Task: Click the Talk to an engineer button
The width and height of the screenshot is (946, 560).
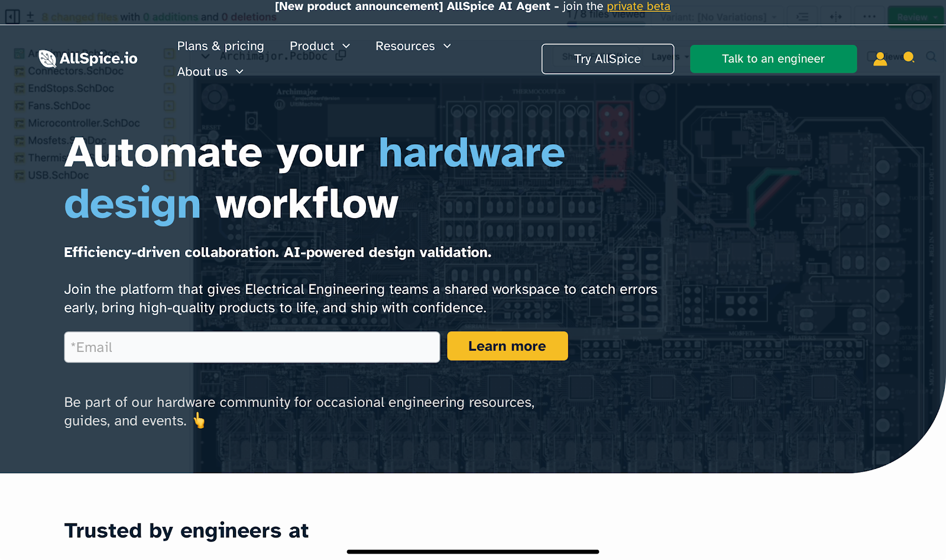Action: 773,59
